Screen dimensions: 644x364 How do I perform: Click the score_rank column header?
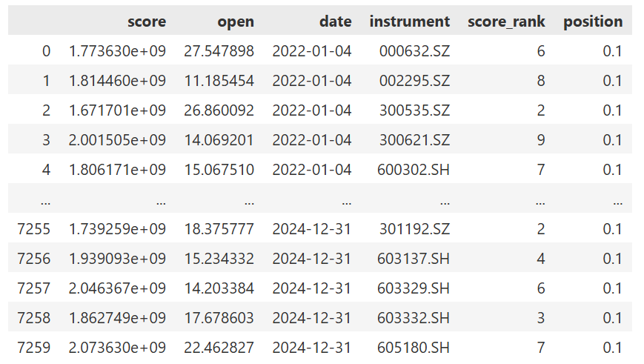[506, 21]
